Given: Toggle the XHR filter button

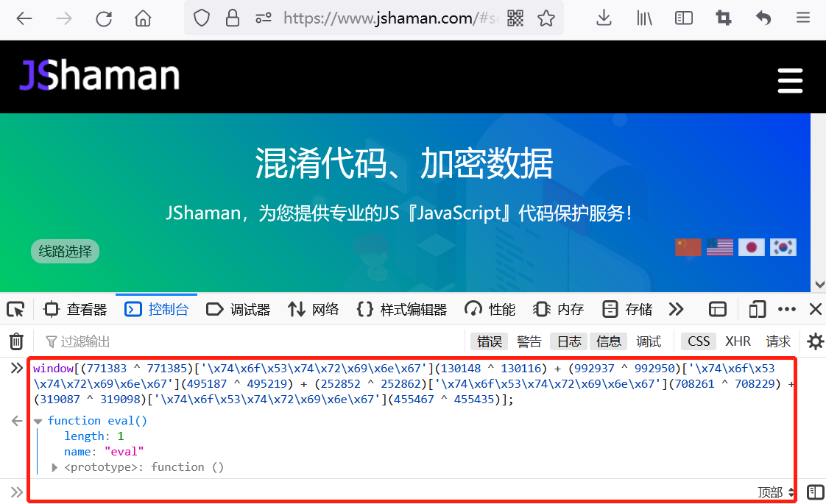Looking at the screenshot, I should tap(738, 342).
